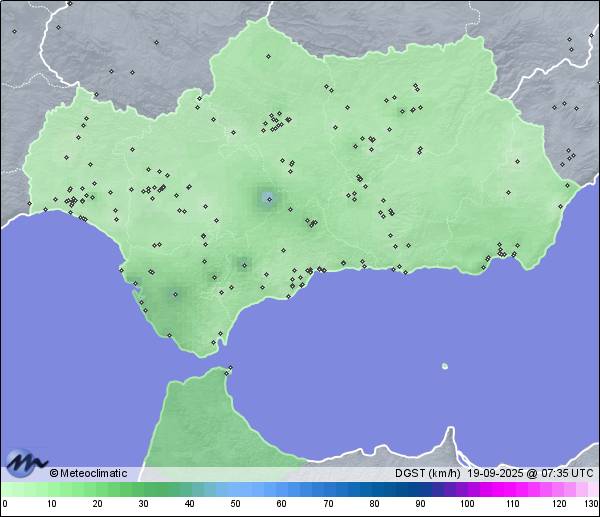Click the legend label 40
Viewport: 600px width, 517px height.
(x=189, y=503)
